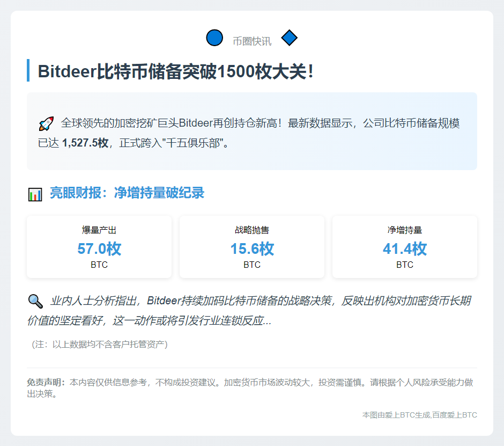504x446 pixels.
Task: Click the 57.0枚 value
Action: [x=99, y=248]
